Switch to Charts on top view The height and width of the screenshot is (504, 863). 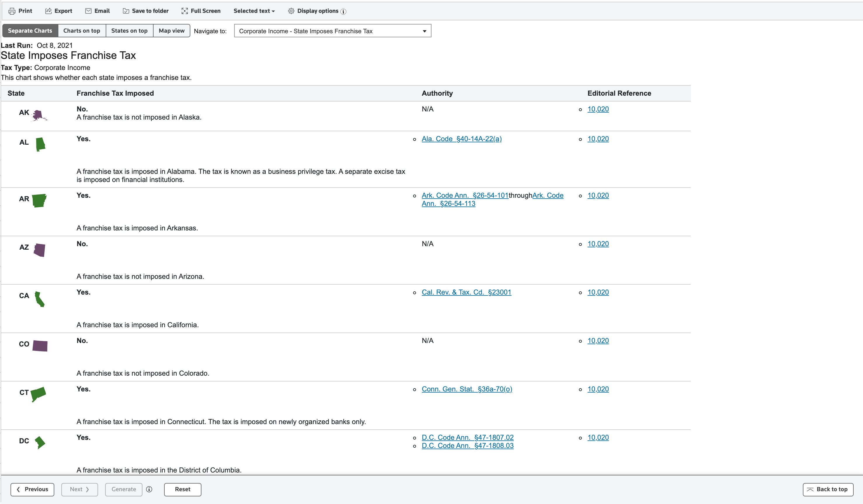81,30
